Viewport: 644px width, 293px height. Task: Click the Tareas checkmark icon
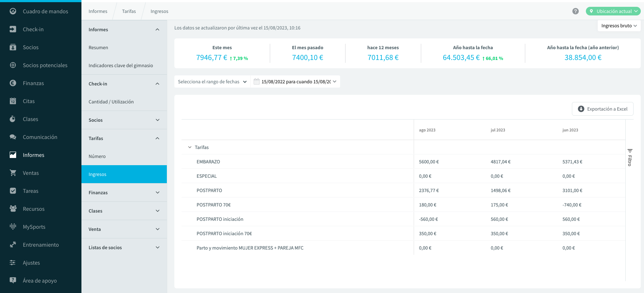[13, 191]
